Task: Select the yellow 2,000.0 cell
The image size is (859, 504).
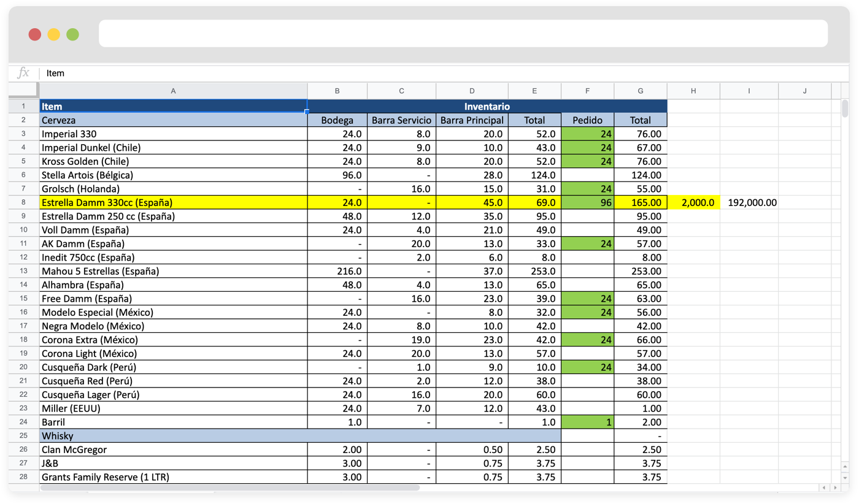Action: click(693, 202)
